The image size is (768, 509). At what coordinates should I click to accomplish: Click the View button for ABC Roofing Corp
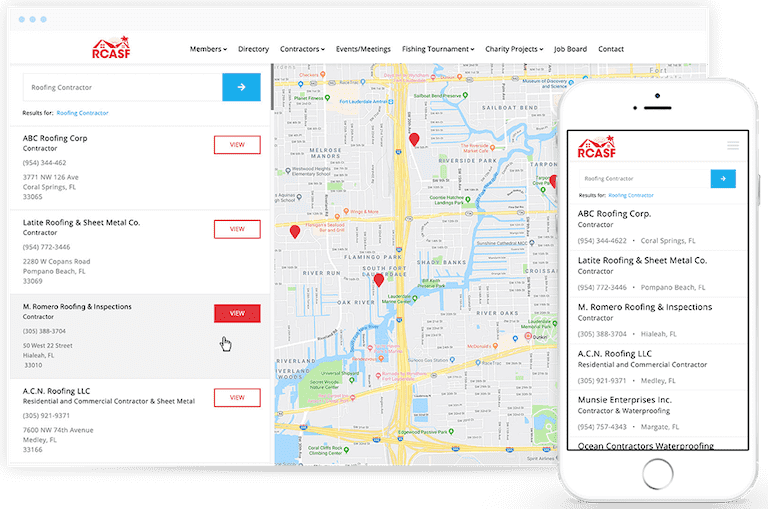click(237, 145)
